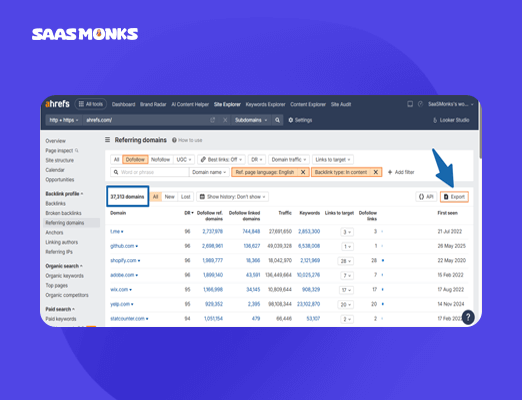Show Lost referring domains
The height and width of the screenshot is (400, 522).
[x=185, y=197]
